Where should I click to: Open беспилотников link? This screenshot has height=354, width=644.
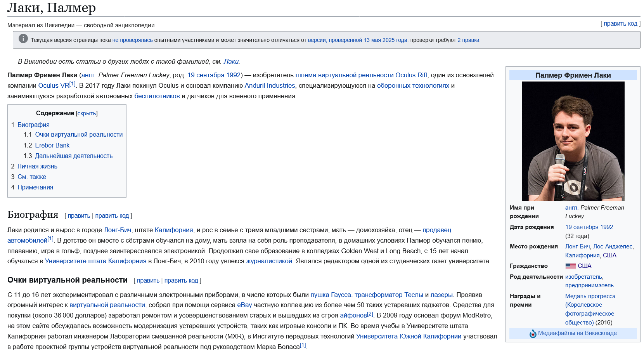157,96
